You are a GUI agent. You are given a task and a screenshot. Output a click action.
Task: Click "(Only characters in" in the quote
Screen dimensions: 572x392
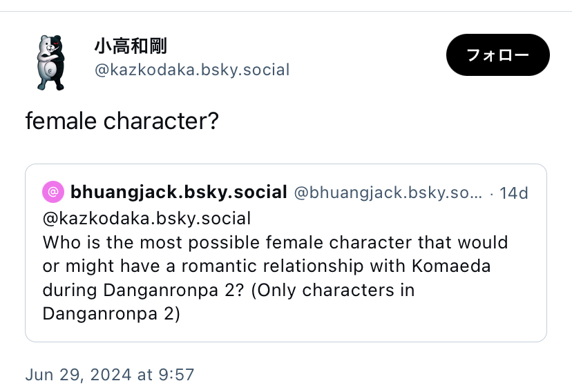pos(333,290)
